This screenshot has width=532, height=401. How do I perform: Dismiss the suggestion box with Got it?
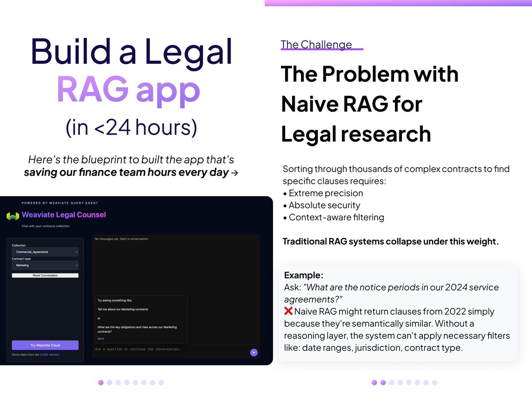pyautogui.click(x=101, y=339)
